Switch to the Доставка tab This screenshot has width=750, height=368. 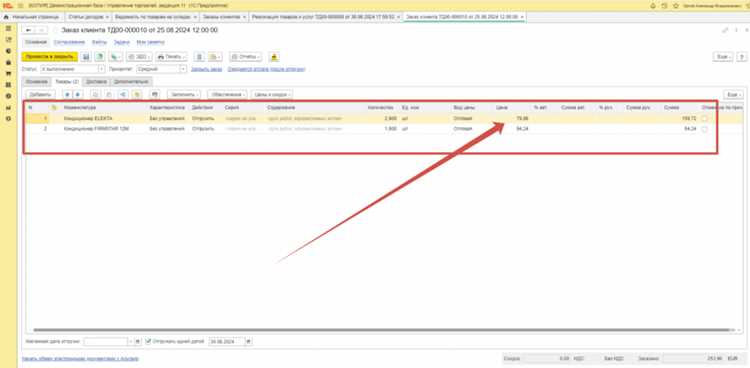[97, 81]
